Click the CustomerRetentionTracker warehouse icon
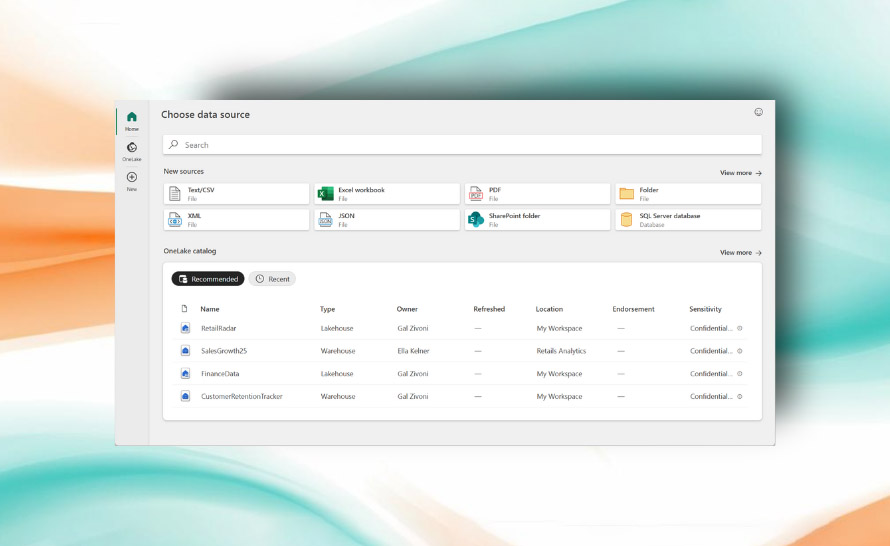The image size is (890, 546). click(x=185, y=396)
